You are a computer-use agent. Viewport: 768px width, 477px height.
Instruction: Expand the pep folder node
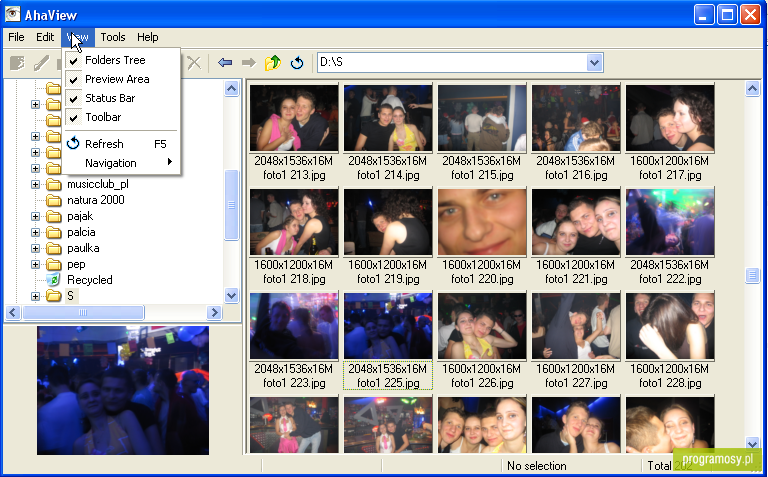[x=35, y=264]
